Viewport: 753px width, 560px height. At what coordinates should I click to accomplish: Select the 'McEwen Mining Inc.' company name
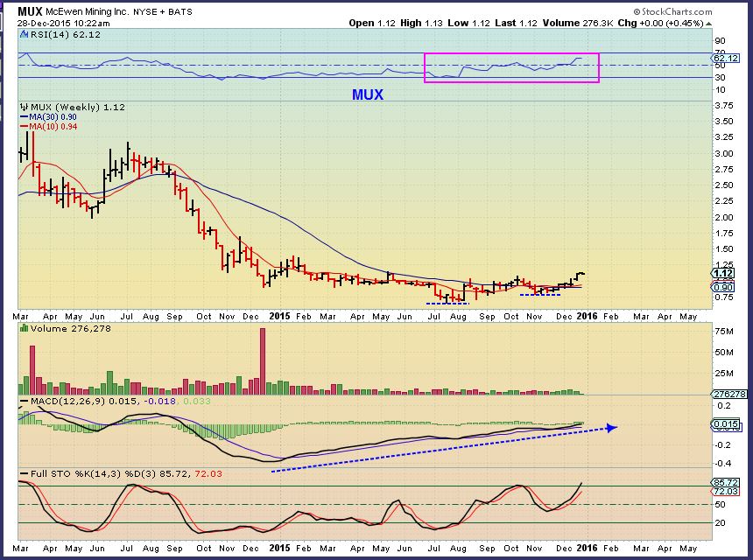click(x=88, y=11)
